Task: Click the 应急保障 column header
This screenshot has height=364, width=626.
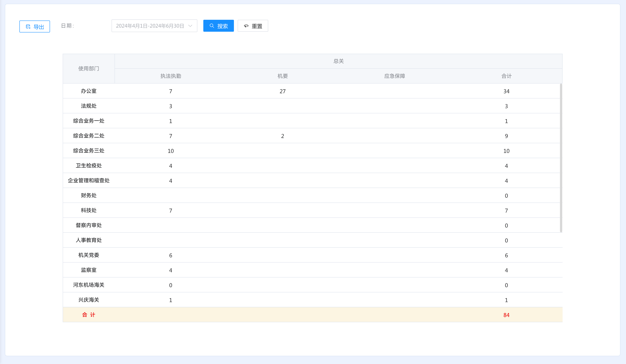Action: [395, 76]
